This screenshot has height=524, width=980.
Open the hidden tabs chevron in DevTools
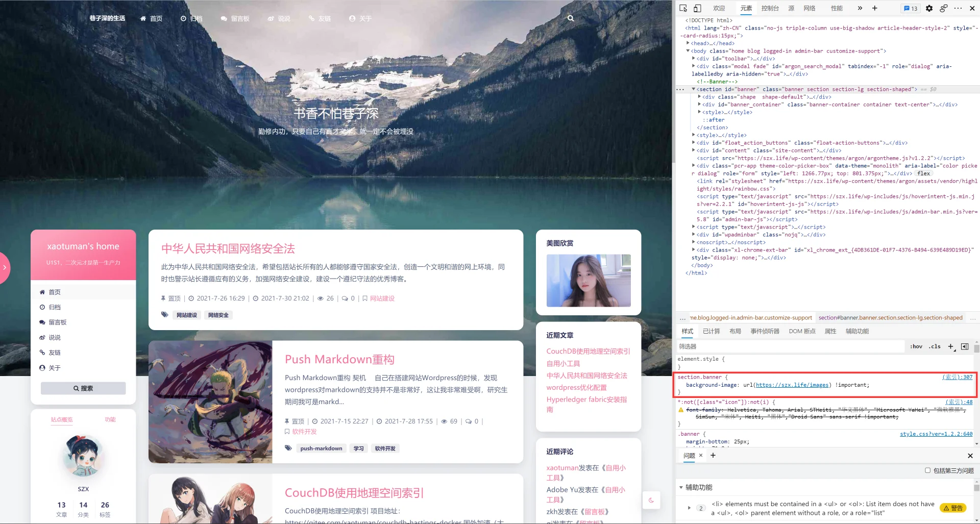pyautogui.click(x=860, y=8)
